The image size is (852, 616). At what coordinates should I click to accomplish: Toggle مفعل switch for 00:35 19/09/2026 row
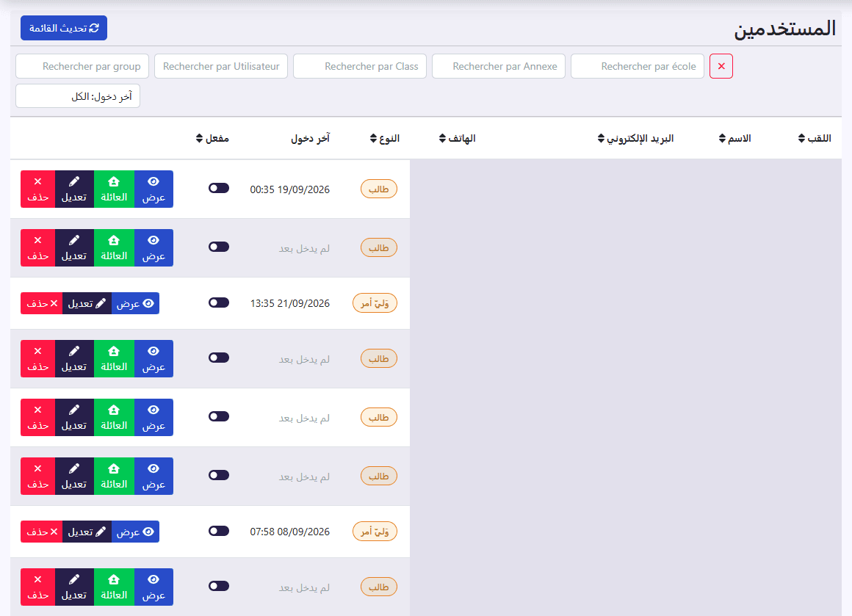219,188
